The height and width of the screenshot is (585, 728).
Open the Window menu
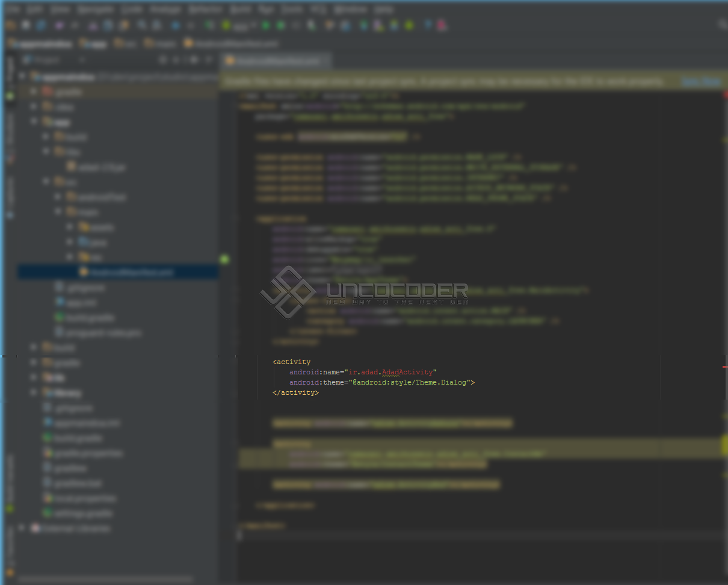tap(350, 10)
